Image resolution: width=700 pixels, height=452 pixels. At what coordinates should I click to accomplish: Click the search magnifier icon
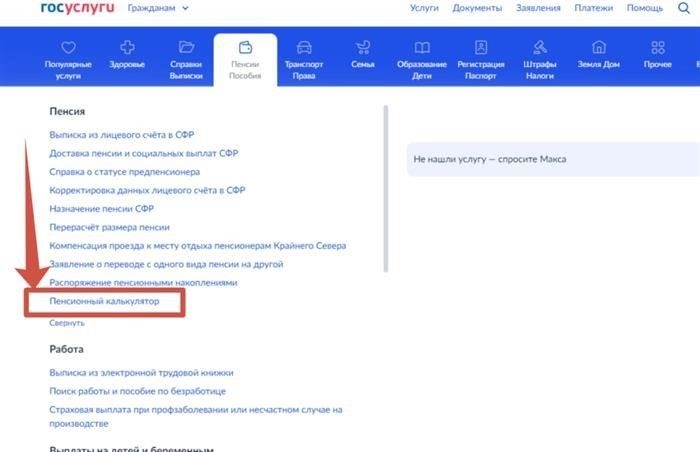pos(683,8)
